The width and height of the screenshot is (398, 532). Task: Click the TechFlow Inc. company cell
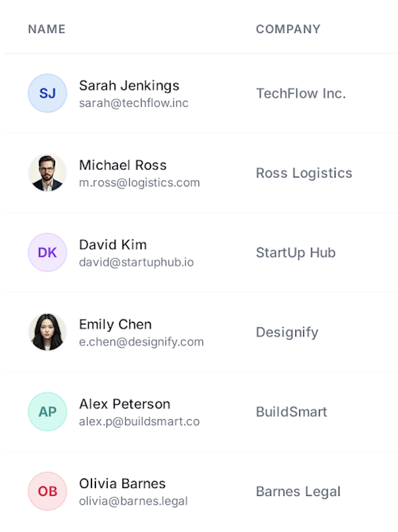pos(301,94)
